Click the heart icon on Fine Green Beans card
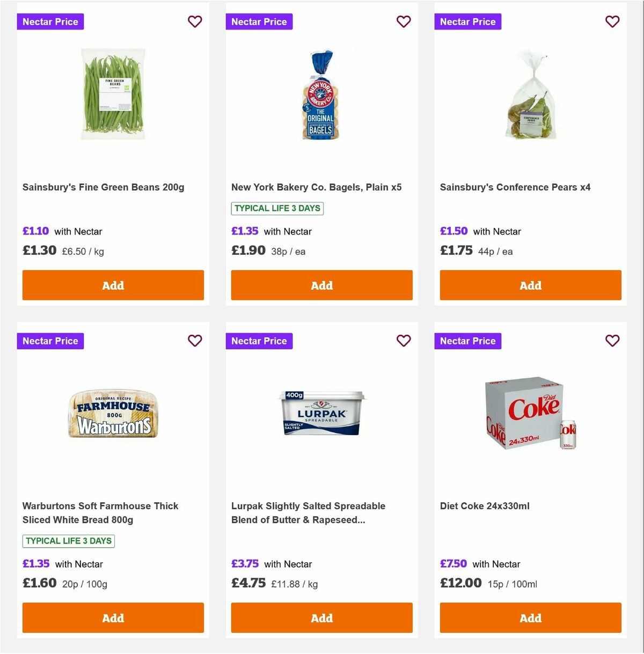 pyautogui.click(x=195, y=21)
